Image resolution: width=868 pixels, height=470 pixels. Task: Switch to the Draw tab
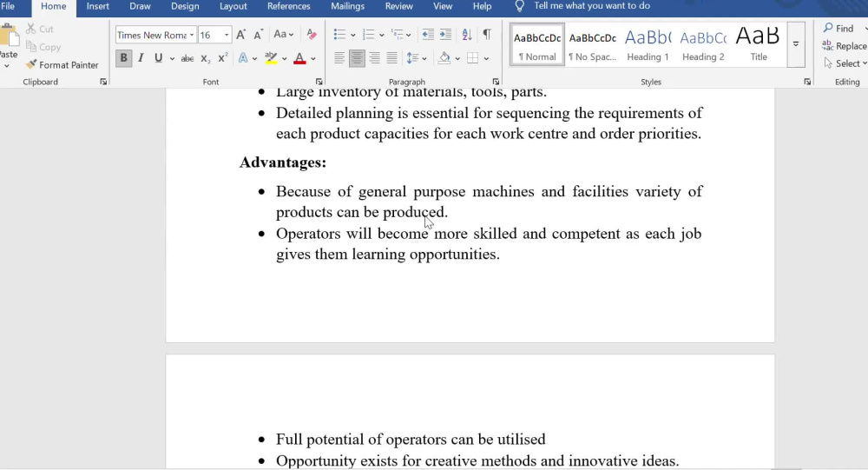pos(140,6)
